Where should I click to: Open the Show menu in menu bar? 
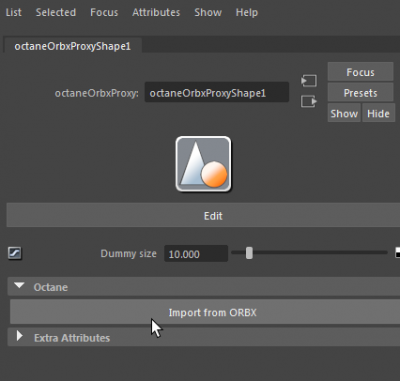[x=208, y=12]
